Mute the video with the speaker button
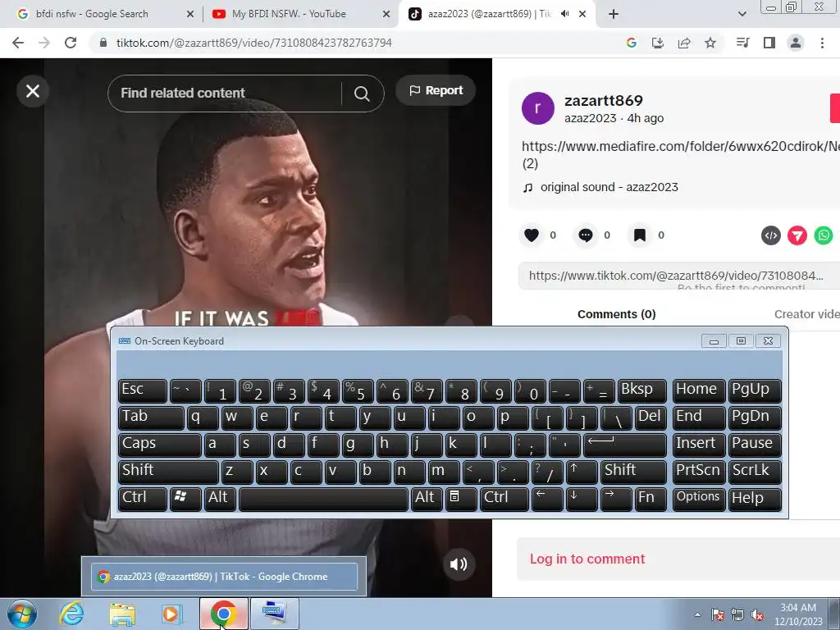The height and width of the screenshot is (630, 840). coord(459,564)
